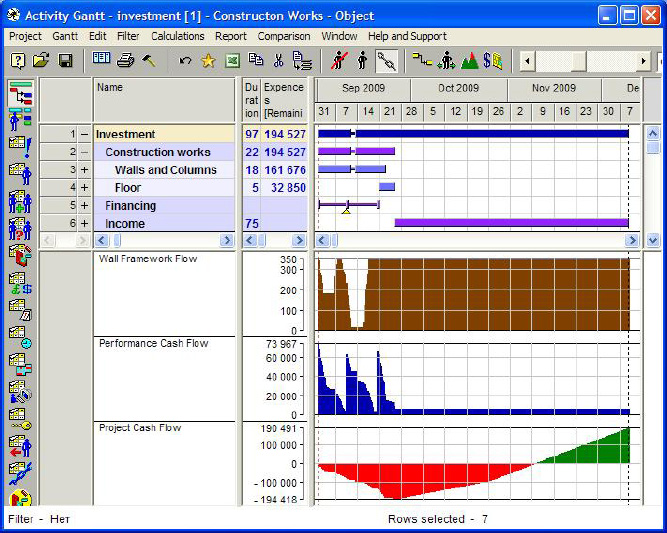Screen dimensions: 667x533
Task: Select the Gantt hierarchy view sidebar icon
Action: [20, 94]
